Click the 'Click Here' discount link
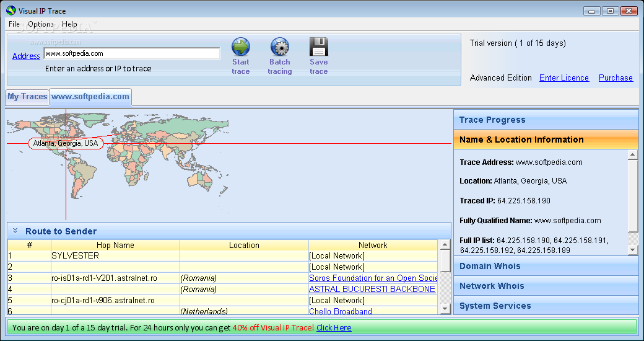The width and height of the screenshot is (644, 341). pos(334,328)
